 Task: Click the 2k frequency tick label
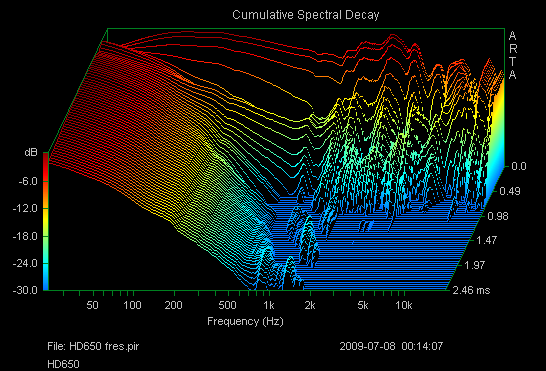pos(310,305)
